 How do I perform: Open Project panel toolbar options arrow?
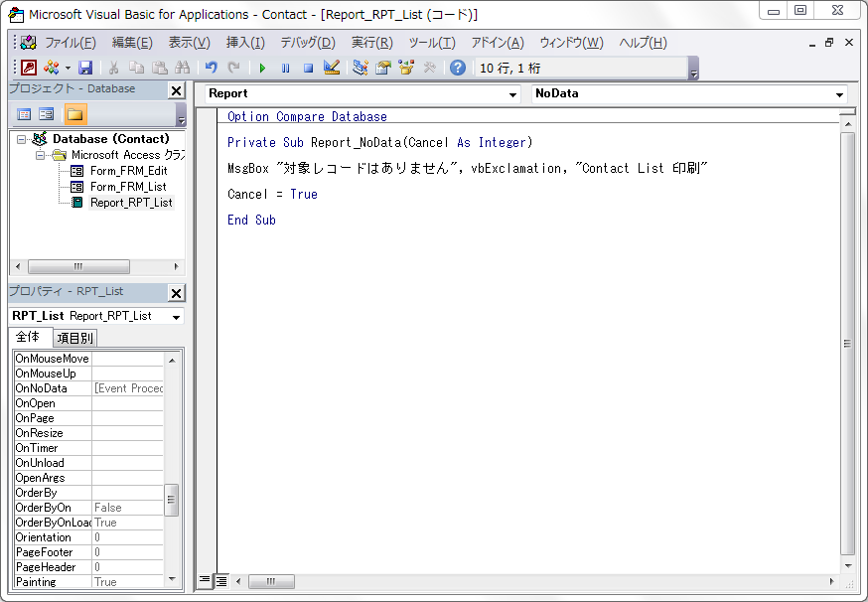coord(181,115)
